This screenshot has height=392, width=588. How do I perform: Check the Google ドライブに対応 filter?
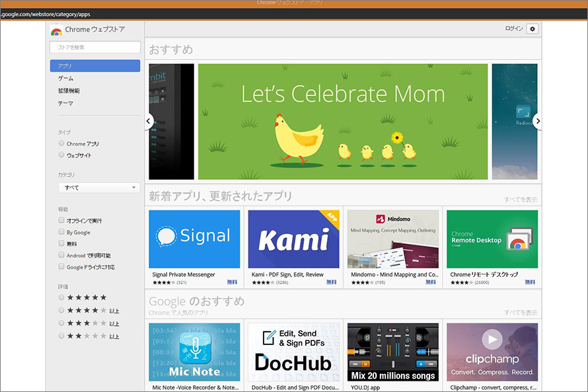pyautogui.click(x=61, y=266)
